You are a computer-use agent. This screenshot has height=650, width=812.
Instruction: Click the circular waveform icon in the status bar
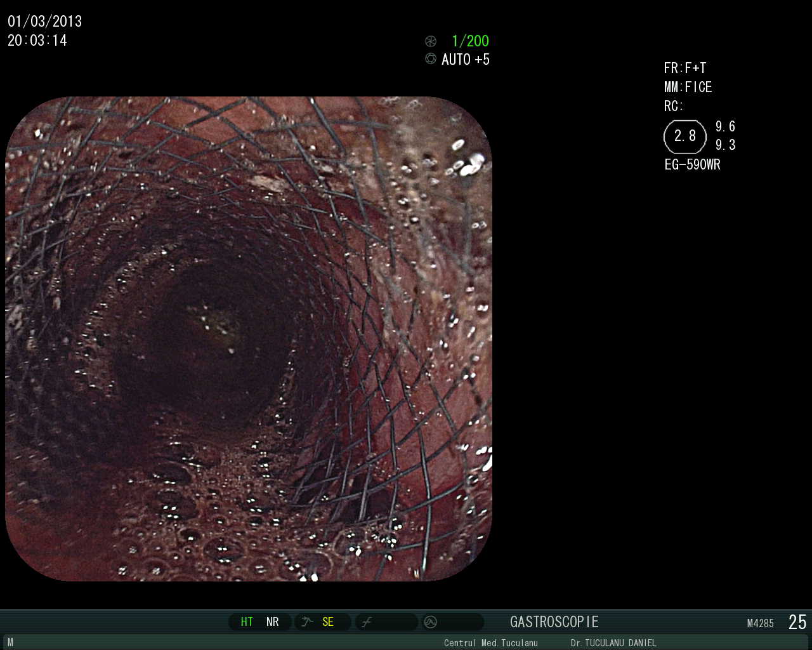coord(431,622)
